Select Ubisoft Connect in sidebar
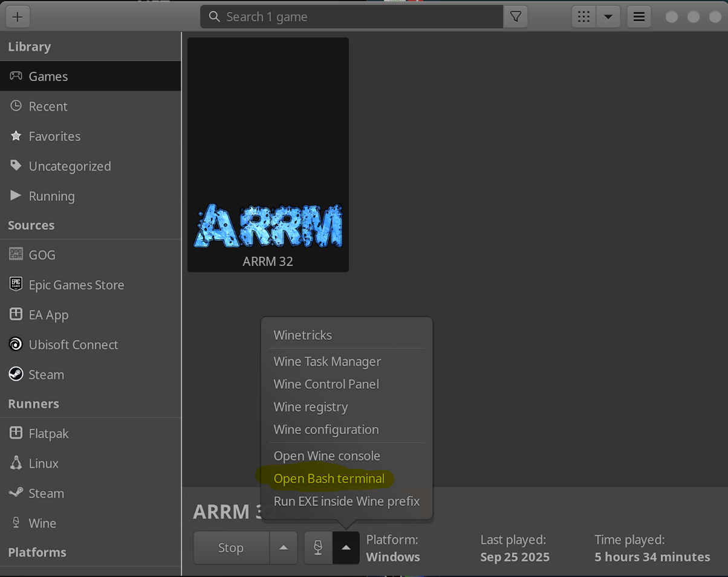 pyautogui.click(x=73, y=345)
